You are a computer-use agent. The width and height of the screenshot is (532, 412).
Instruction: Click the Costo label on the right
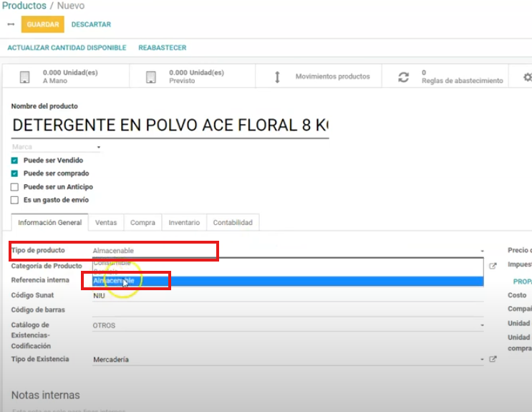(x=517, y=295)
